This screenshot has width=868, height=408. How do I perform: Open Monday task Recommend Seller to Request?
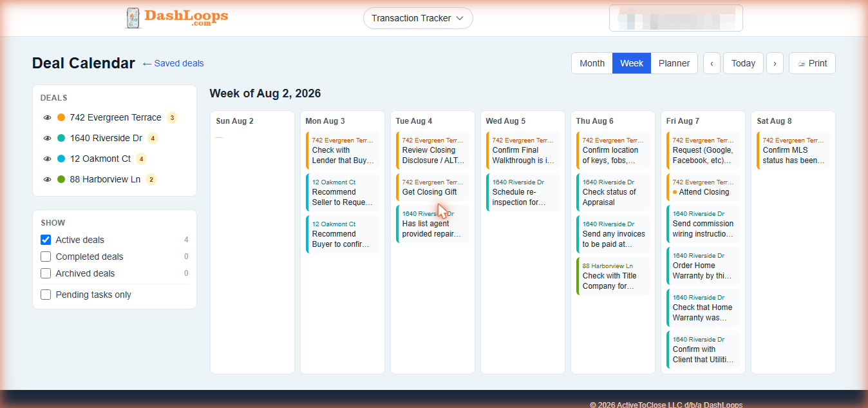pyautogui.click(x=343, y=192)
